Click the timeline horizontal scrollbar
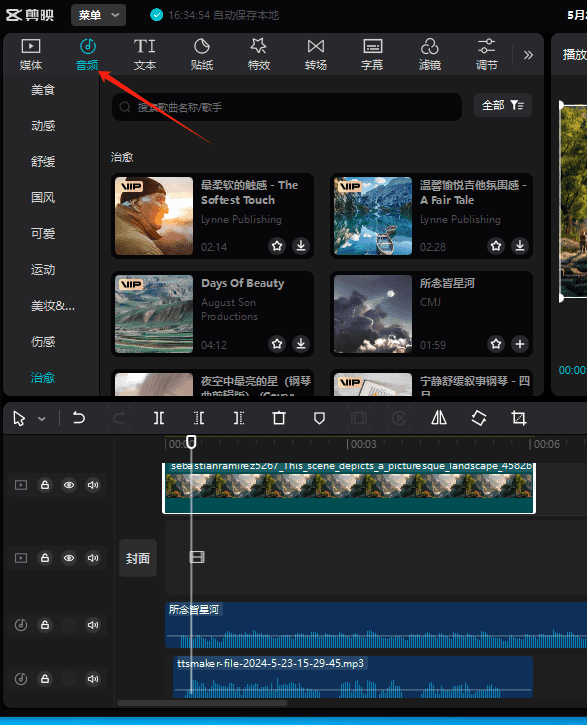587x725 pixels. (x=202, y=703)
